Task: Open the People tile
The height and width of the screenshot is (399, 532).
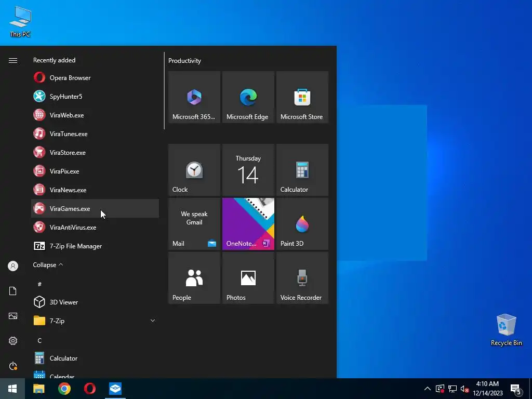Action: click(194, 278)
